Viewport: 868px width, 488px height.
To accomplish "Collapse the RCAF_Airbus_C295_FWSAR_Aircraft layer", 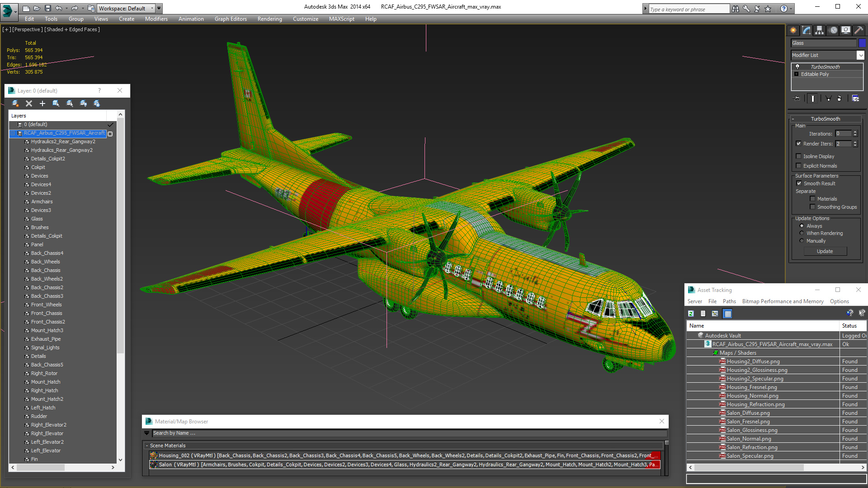I will pos(13,133).
